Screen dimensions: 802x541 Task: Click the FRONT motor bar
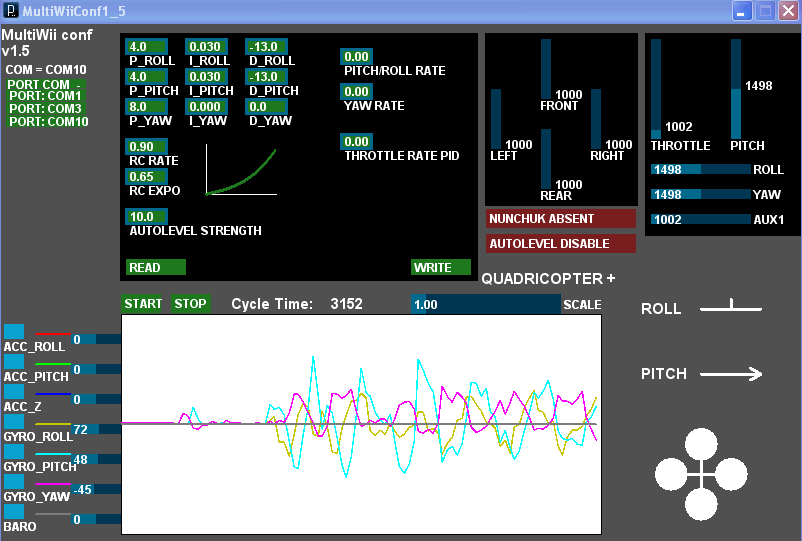tap(546, 69)
